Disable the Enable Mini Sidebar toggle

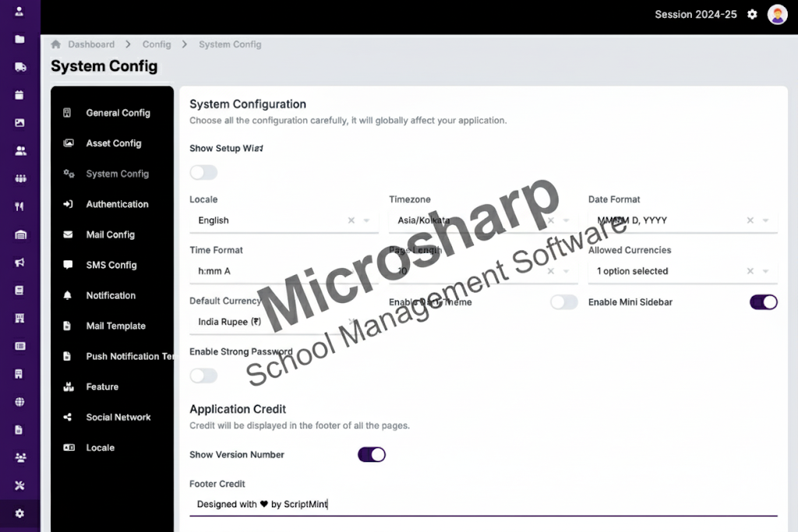(x=763, y=302)
